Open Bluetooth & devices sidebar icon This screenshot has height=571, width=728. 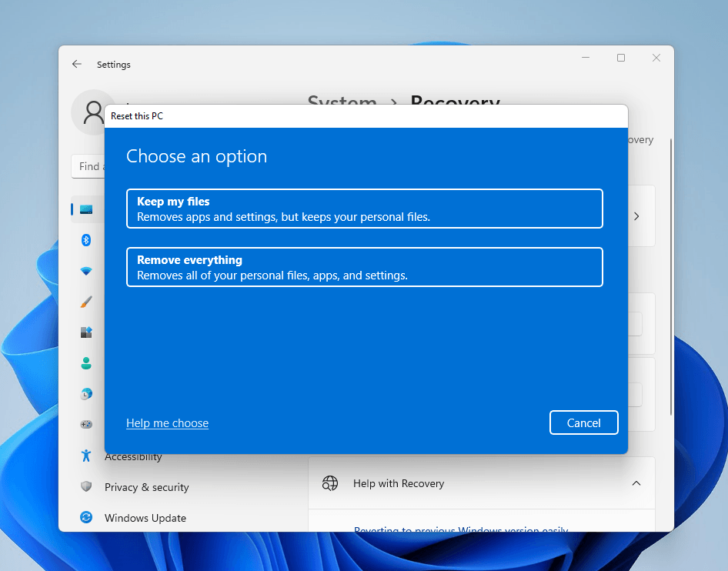pos(86,240)
